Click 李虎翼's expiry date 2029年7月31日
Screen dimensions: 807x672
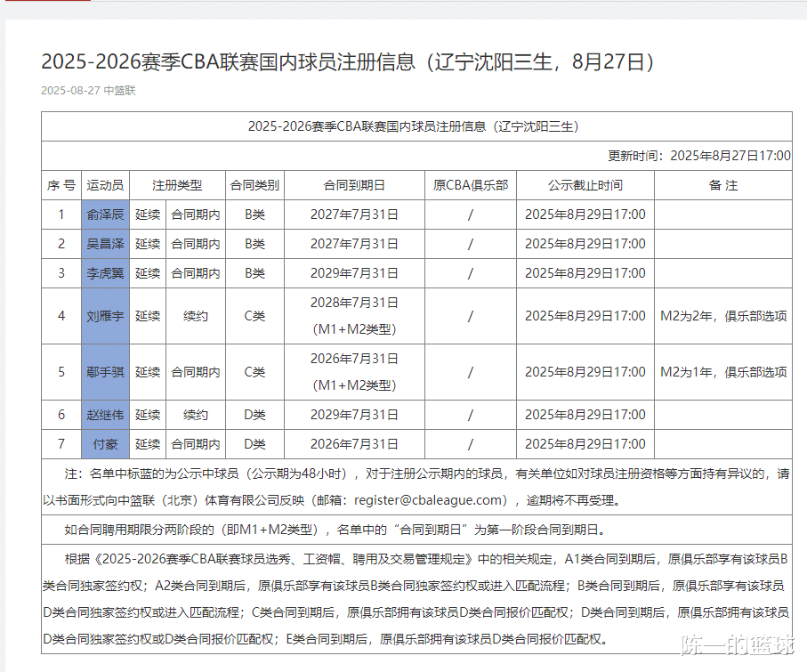point(354,273)
